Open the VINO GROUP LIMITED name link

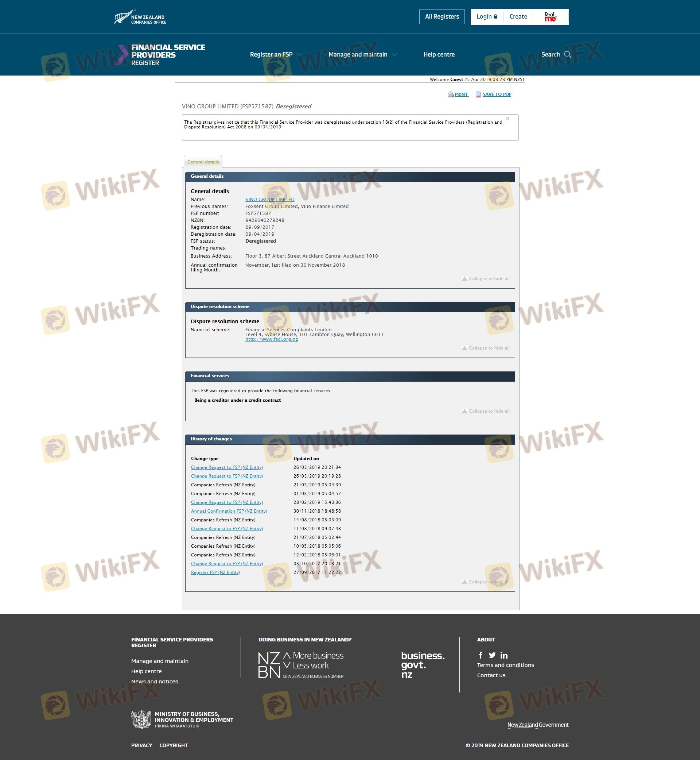[x=269, y=199]
